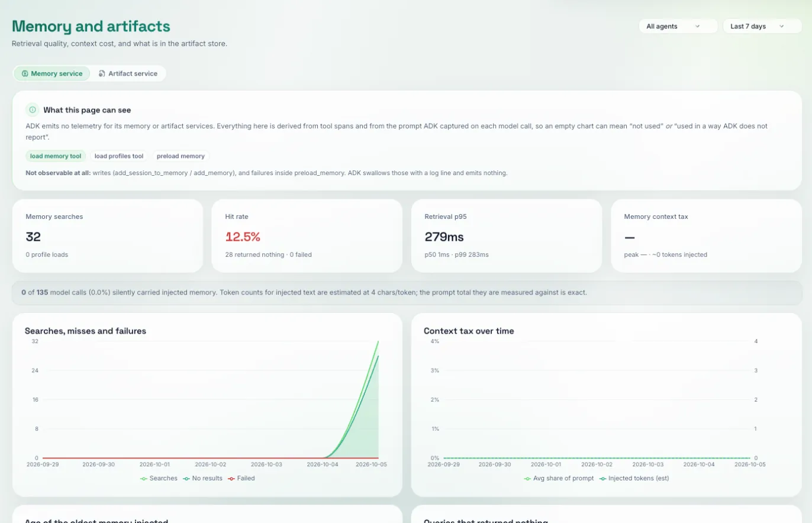Click the chevron in the Last 7 days selector
This screenshot has height=523, width=812.
tap(781, 26)
